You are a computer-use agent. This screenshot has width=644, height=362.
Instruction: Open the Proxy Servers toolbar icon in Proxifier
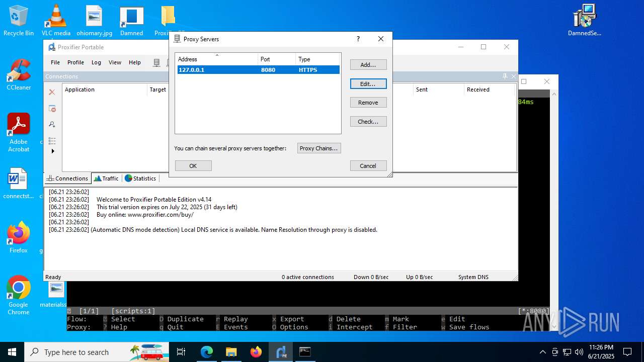tap(157, 62)
